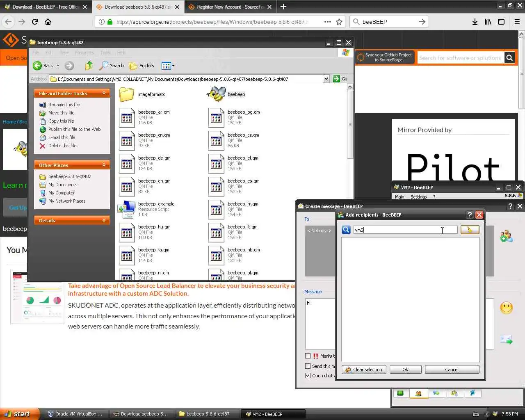Click the SourceForge search software field

pos(461,58)
